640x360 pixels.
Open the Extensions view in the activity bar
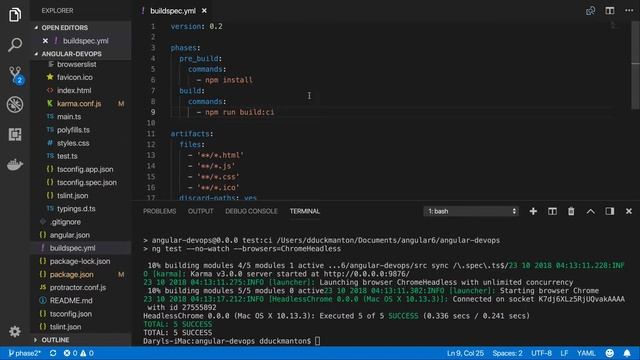pos(15,134)
